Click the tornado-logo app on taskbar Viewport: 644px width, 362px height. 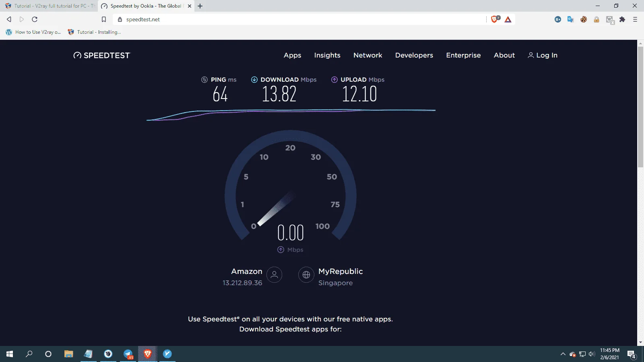tap(108, 354)
